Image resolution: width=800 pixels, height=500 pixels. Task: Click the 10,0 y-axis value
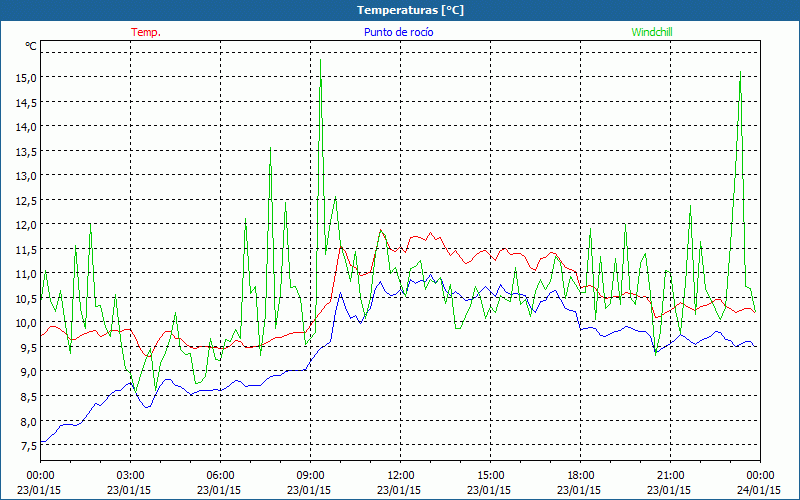pyautogui.click(x=26, y=322)
